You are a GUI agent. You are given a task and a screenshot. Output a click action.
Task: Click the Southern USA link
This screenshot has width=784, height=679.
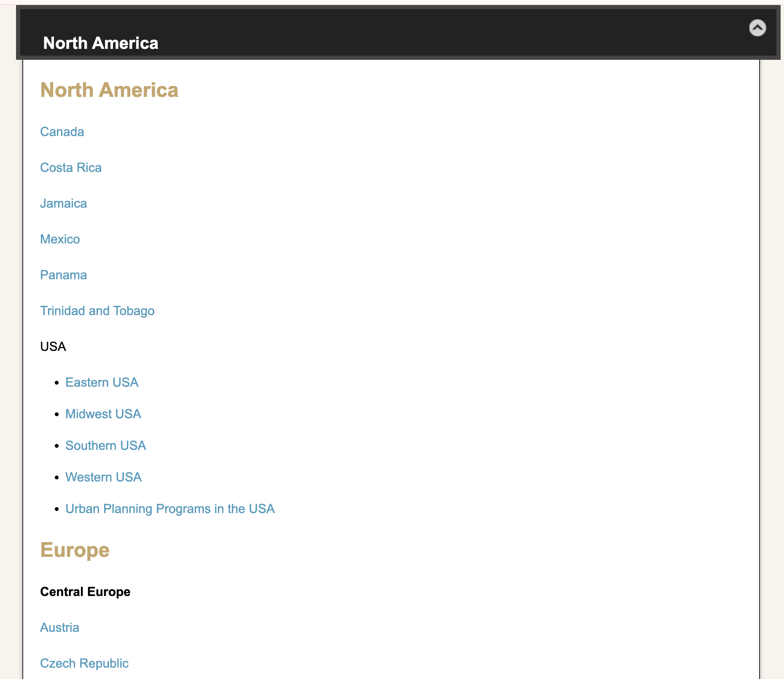[105, 445]
